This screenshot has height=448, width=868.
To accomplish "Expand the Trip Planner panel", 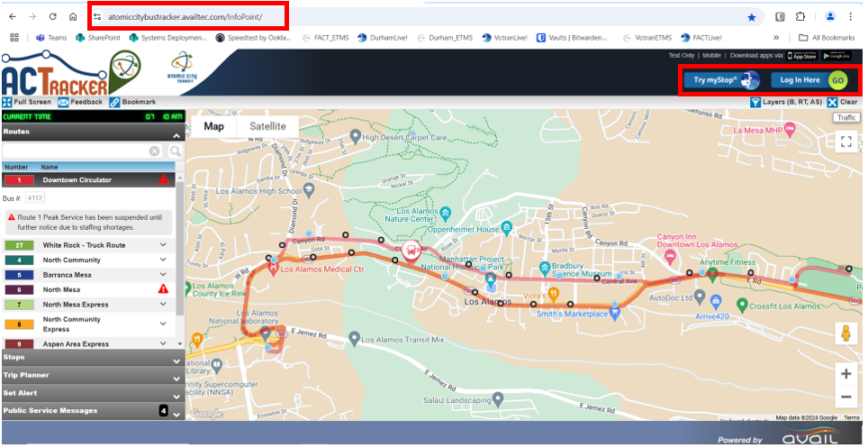I will coord(93,375).
